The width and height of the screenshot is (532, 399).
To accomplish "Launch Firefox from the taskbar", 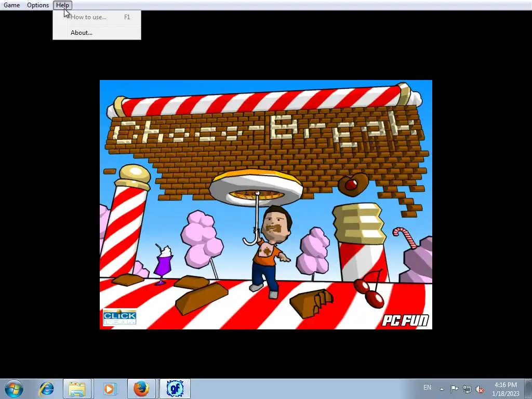I will click(141, 389).
